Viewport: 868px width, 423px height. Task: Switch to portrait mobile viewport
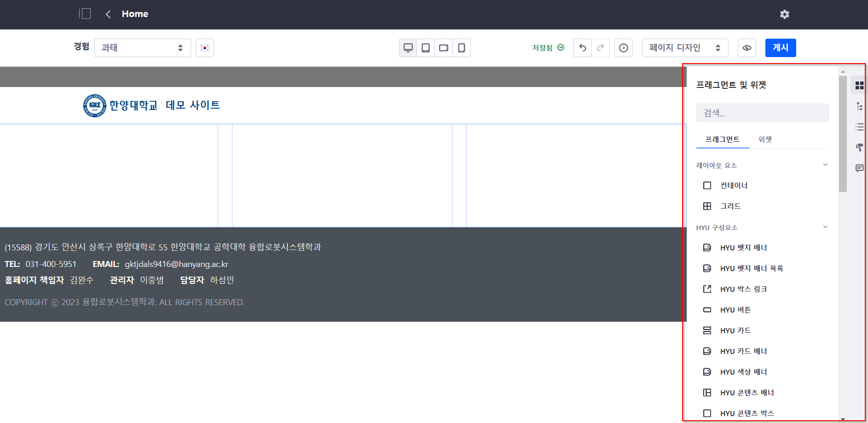(461, 48)
